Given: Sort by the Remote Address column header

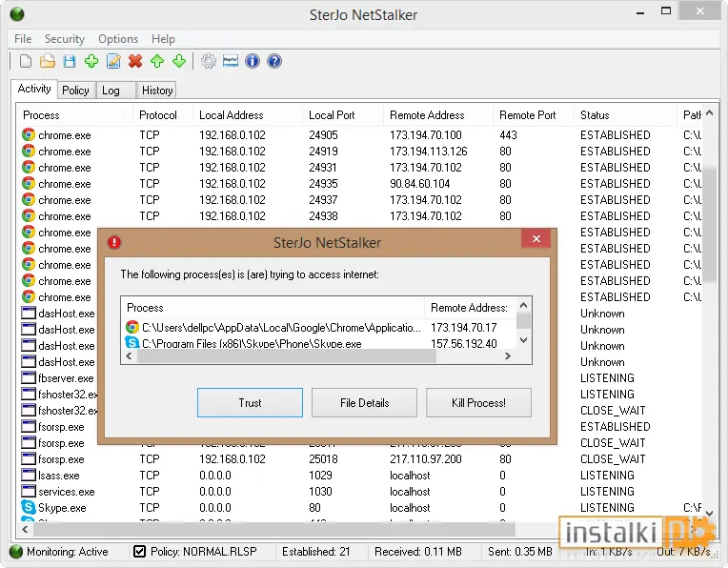Looking at the screenshot, I should pyautogui.click(x=427, y=115).
